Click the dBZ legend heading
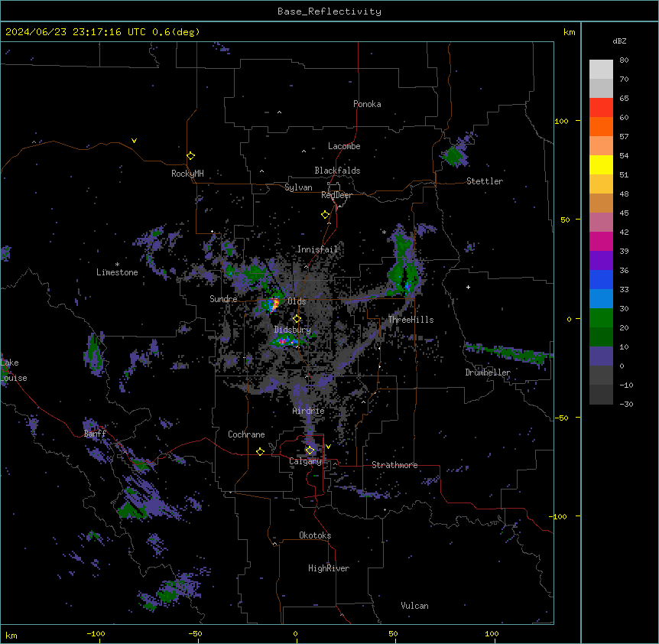Viewport: 659px width, 644px height. (x=619, y=41)
